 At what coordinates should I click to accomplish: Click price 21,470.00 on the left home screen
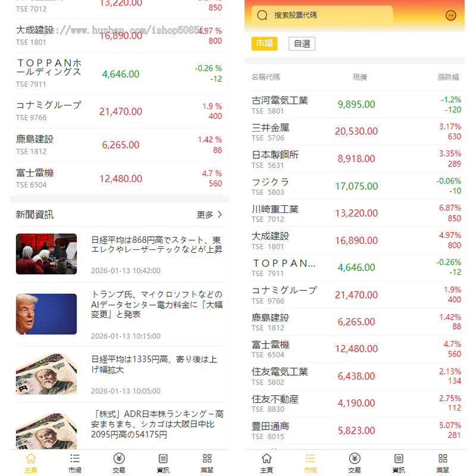coord(121,111)
